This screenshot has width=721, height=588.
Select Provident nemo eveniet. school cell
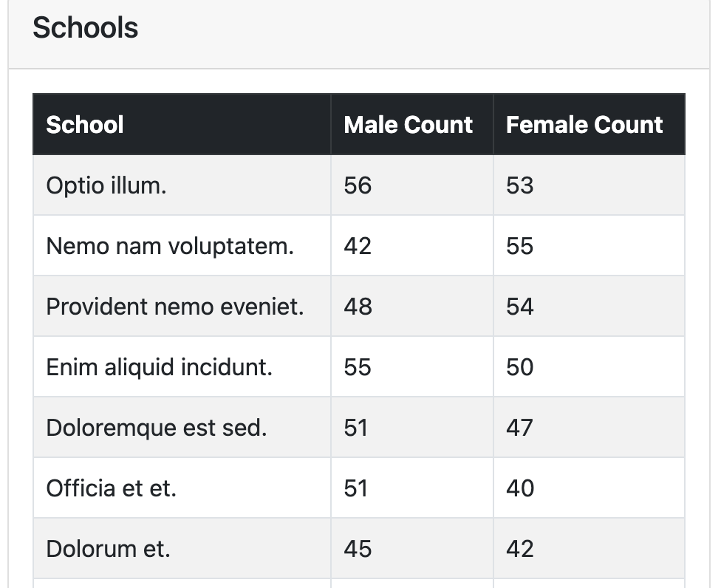coord(182,307)
